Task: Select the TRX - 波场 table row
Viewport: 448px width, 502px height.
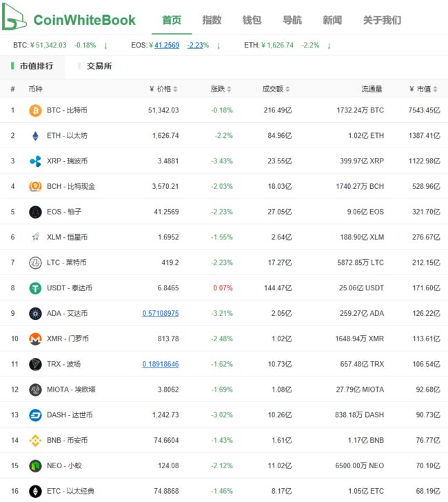Action: point(224,364)
